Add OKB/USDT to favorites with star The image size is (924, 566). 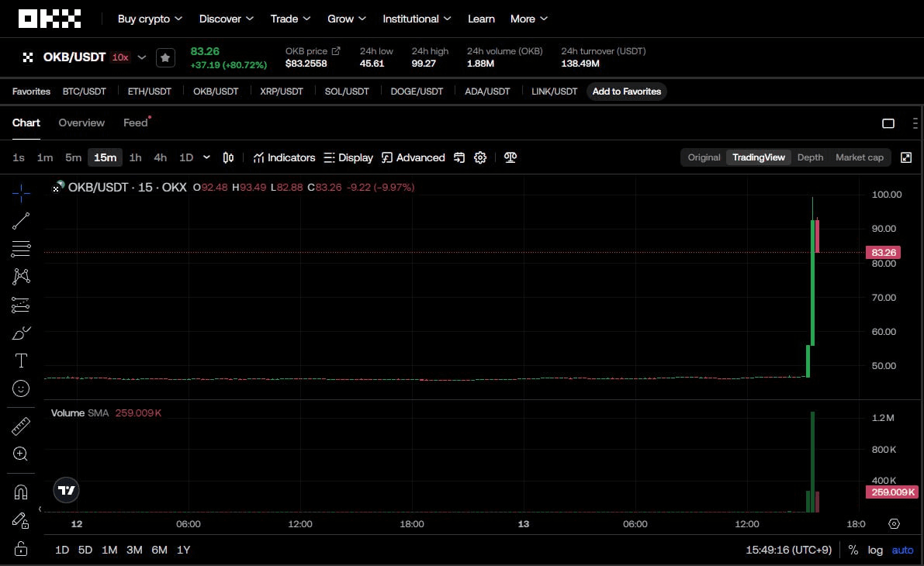point(165,57)
